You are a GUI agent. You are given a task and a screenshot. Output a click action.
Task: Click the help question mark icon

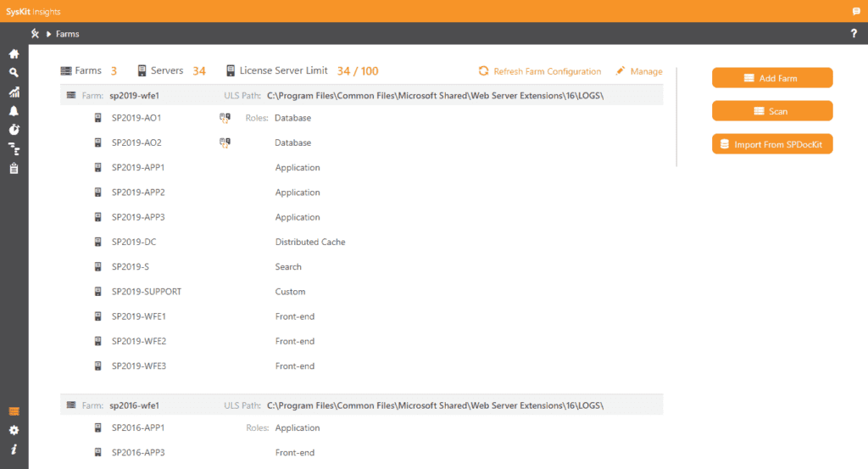854,33
